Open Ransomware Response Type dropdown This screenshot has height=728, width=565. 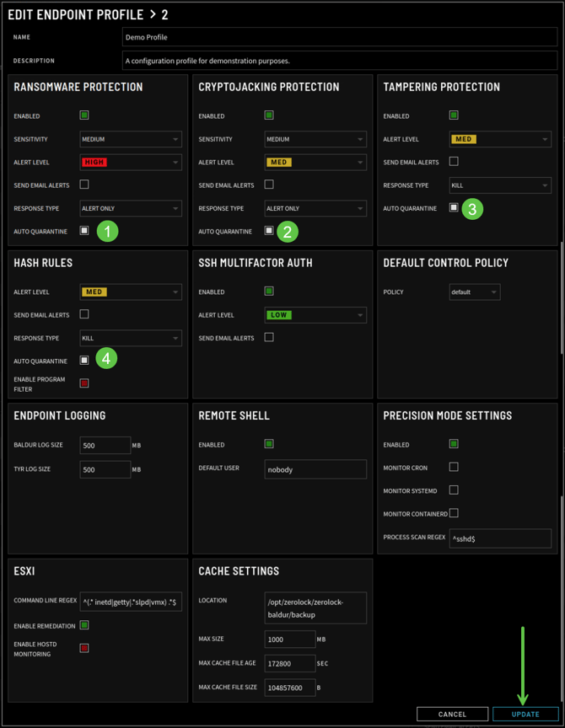(x=131, y=208)
